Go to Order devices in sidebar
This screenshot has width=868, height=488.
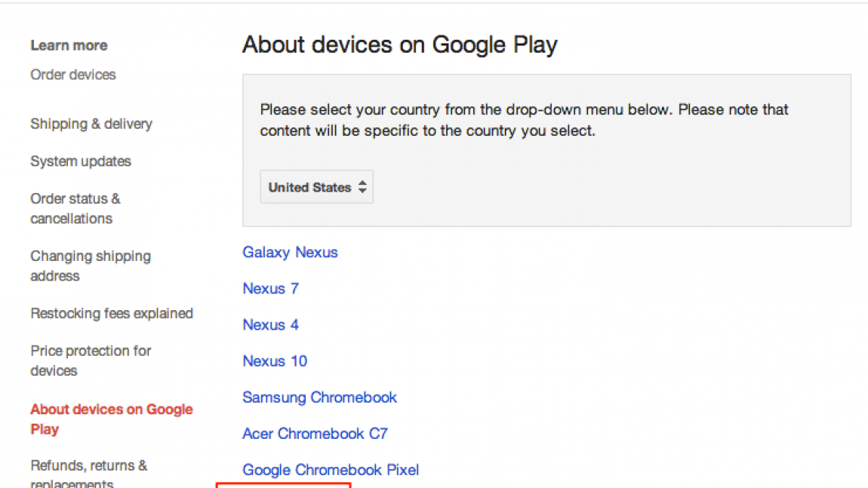73,74
